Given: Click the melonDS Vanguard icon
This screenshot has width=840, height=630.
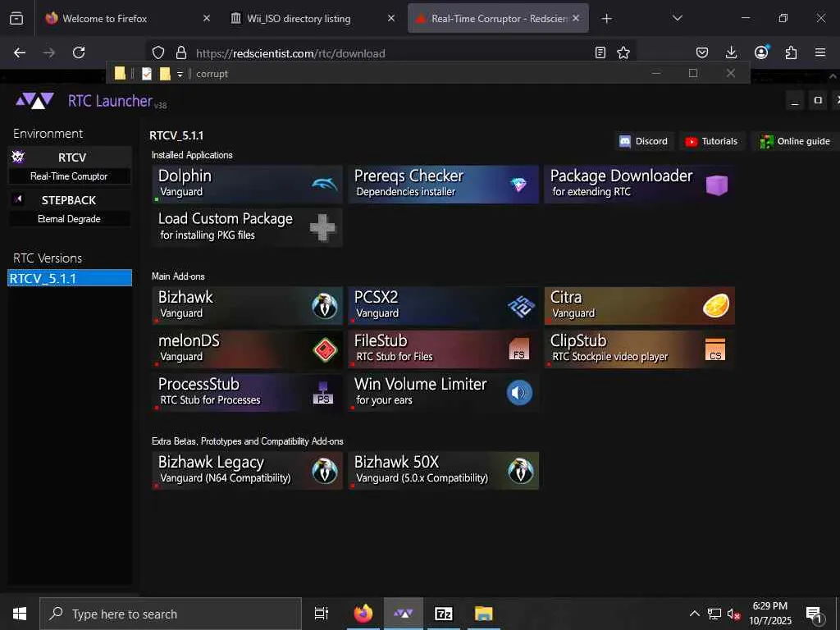Looking at the screenshot, I should pyautogui.click(x=325, y=349).
